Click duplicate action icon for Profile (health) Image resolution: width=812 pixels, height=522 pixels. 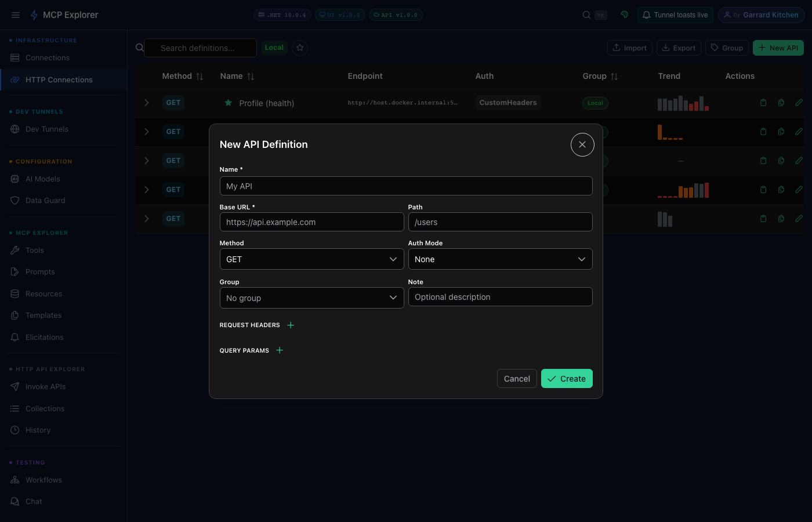781,103
